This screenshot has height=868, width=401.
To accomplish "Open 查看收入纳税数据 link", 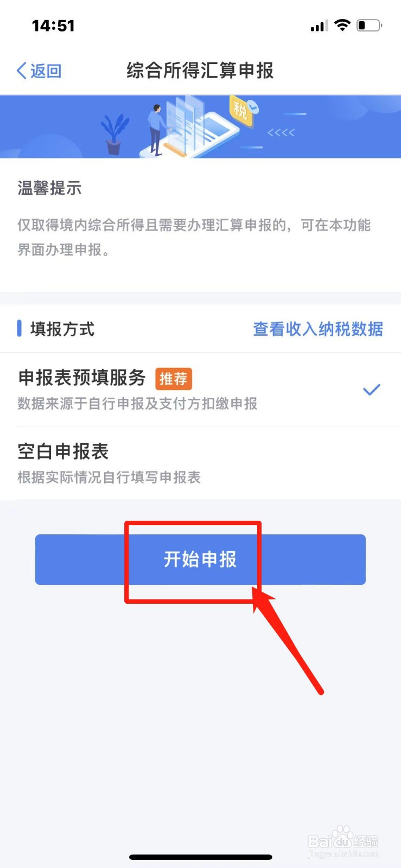I will coord(318,329).
